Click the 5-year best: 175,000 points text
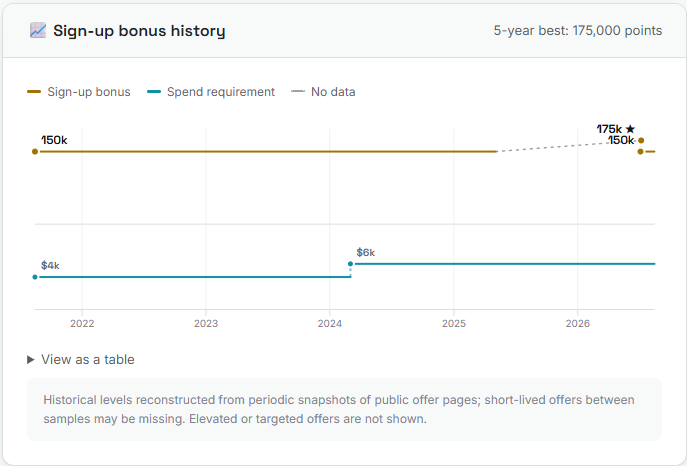This screenshot has width=687, height=466. pyautogui.click(x=578, y=31)
